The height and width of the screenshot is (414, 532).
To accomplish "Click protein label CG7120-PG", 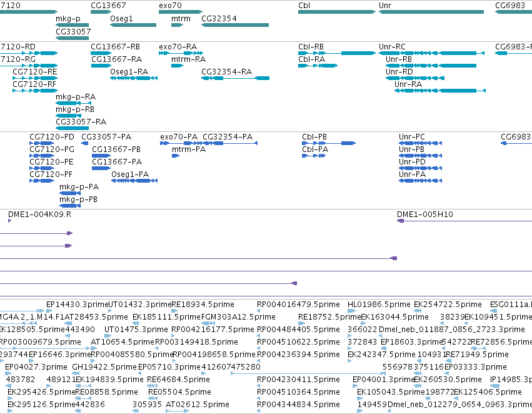I will [x=51, y=149].
